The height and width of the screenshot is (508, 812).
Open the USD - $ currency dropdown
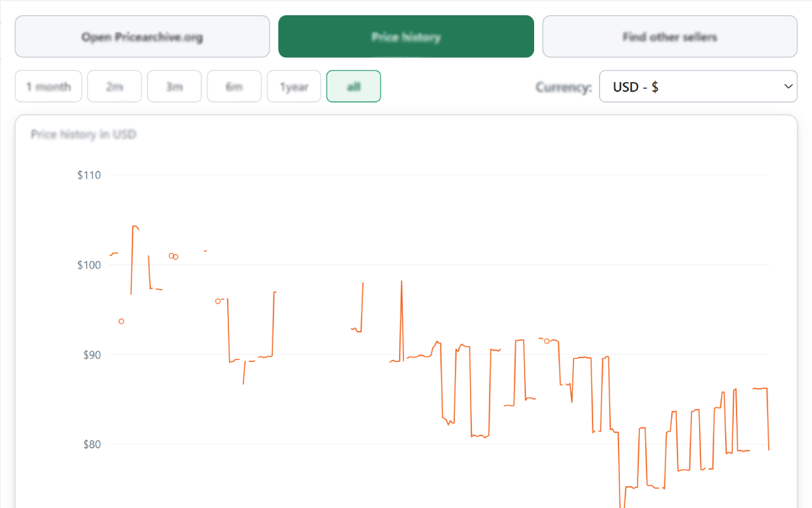[x=698, y=86]
